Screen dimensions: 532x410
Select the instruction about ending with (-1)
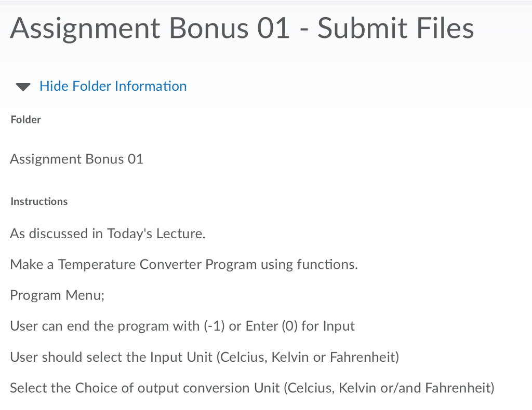point(182,326)
